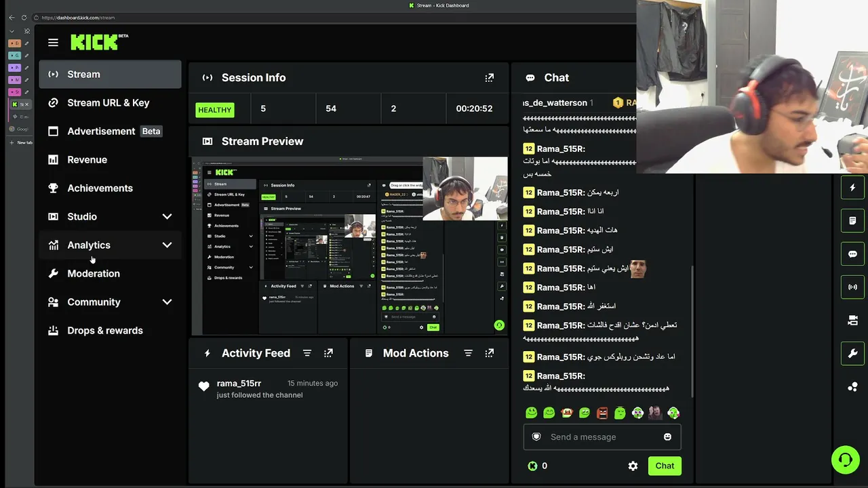Click the HEALTHY stream status badge
Image resolution: width=868 pixels, height=488 pixels.
[215, 109]
